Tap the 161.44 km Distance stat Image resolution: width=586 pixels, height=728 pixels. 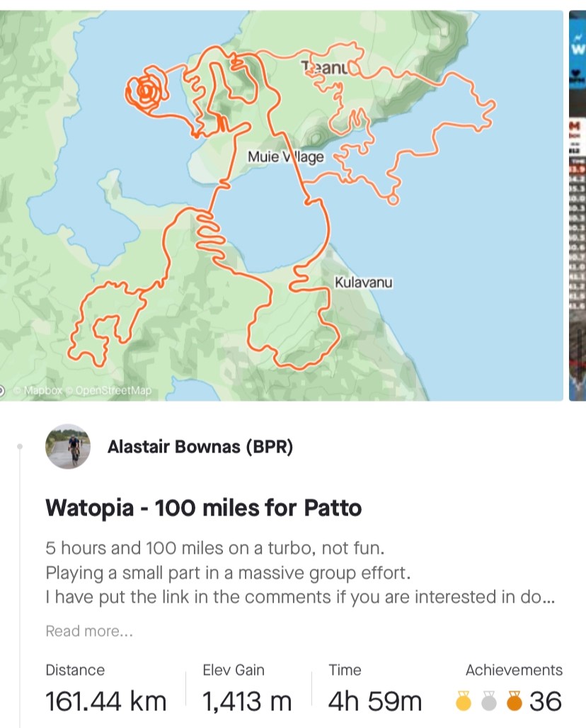(106, 701)
